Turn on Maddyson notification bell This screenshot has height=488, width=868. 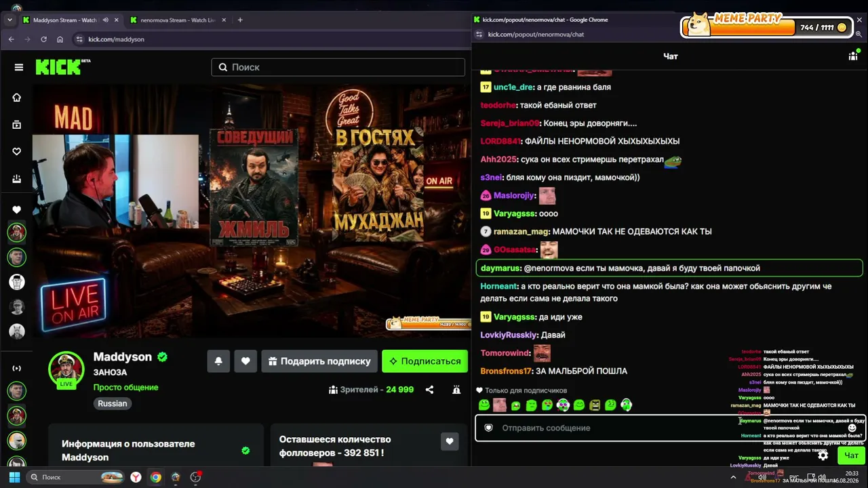218,361
